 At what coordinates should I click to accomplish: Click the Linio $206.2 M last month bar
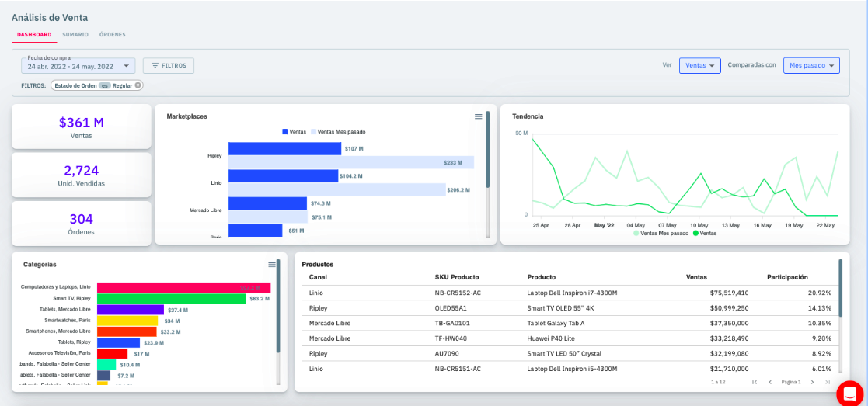tap(337, 189)
